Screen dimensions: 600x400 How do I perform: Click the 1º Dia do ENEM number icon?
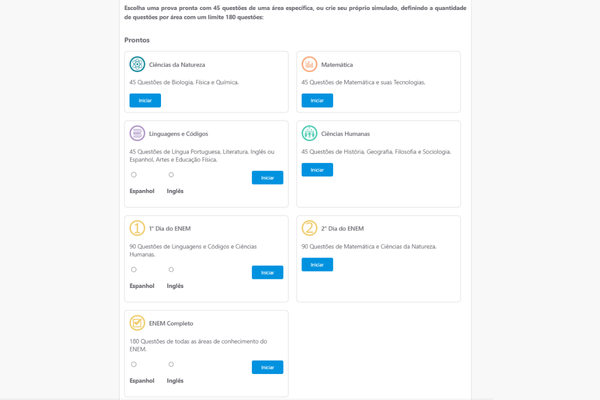[x=137, y=228]
